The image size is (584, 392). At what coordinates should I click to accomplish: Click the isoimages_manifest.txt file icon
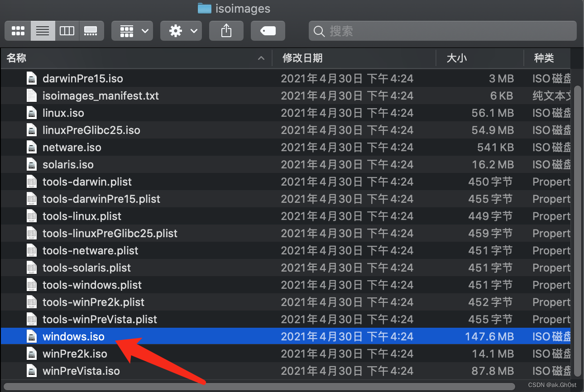[31, 96]
